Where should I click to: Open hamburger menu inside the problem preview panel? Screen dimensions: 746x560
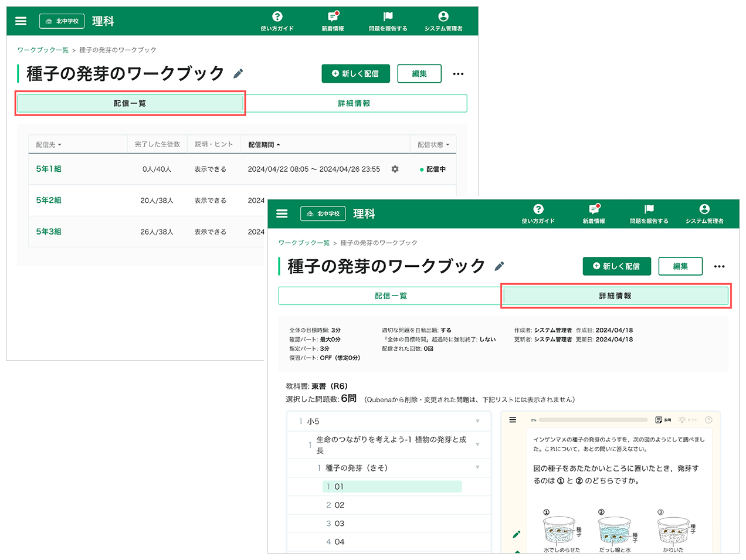[513, 420]
